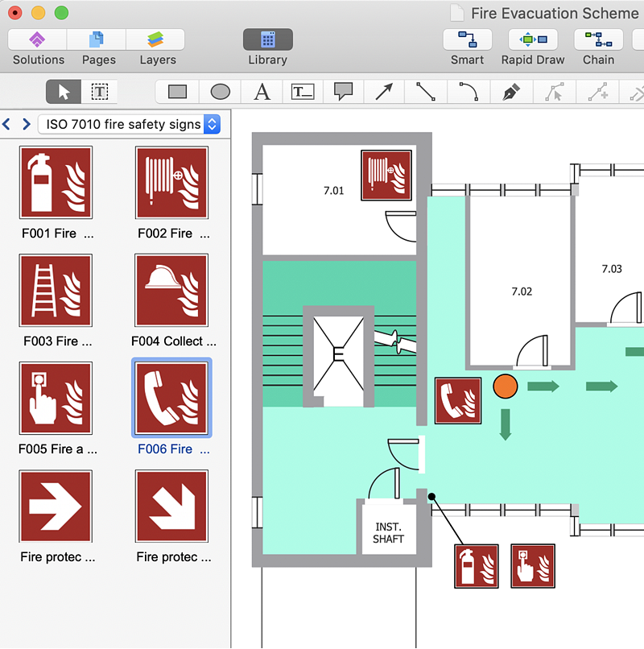
Task: Choose the text tool
Action: pos(262,92)
